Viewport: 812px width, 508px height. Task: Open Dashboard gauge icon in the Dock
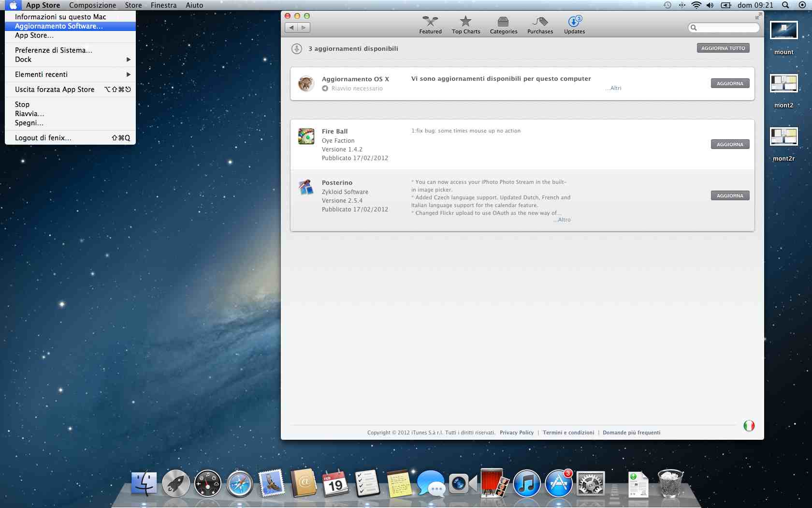coord(208,484)
